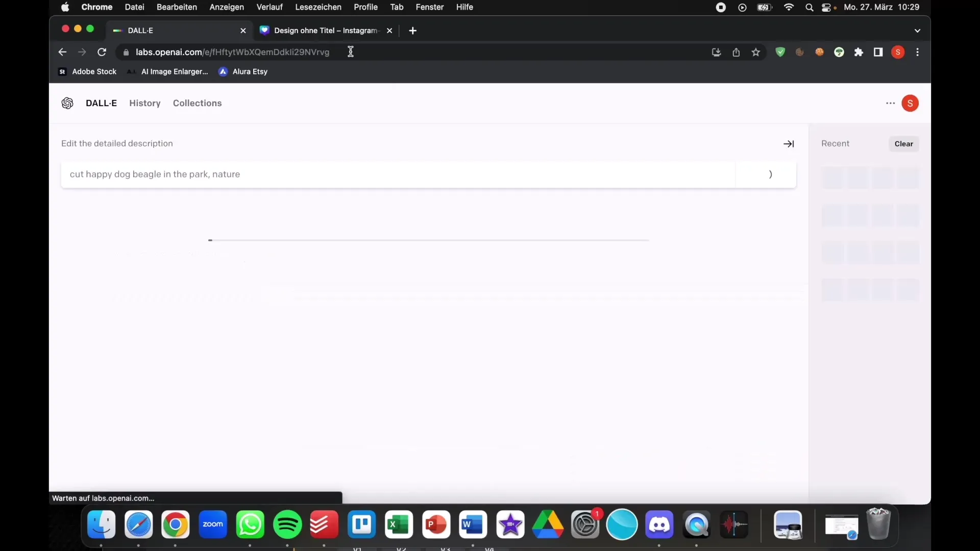Viewport: 980px width, 551px height.
Task: Close the Design ohne Titel tab
Action: (389, 31)
